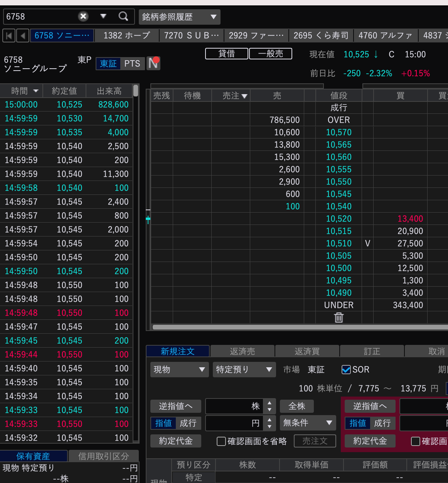Screen dimensions: 448x483
Task: Click the trash can icon under the order book
Action: pyautogui.click(x=339, y=317)
